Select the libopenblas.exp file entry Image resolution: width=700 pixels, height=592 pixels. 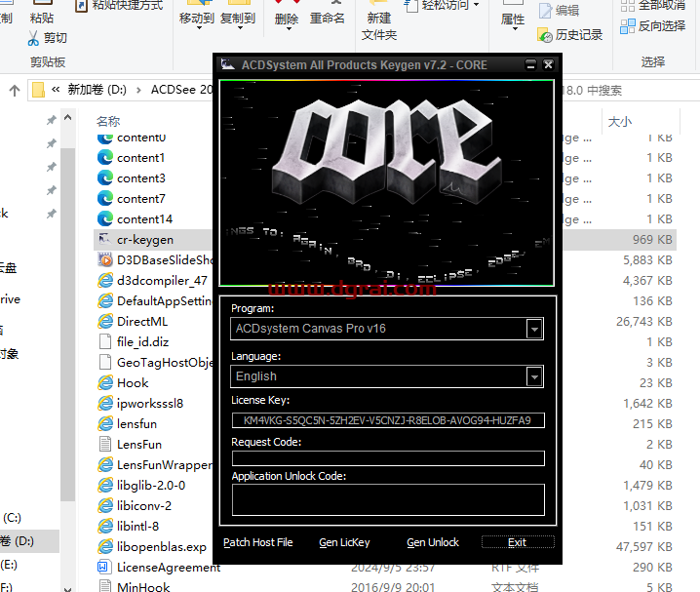161,547
